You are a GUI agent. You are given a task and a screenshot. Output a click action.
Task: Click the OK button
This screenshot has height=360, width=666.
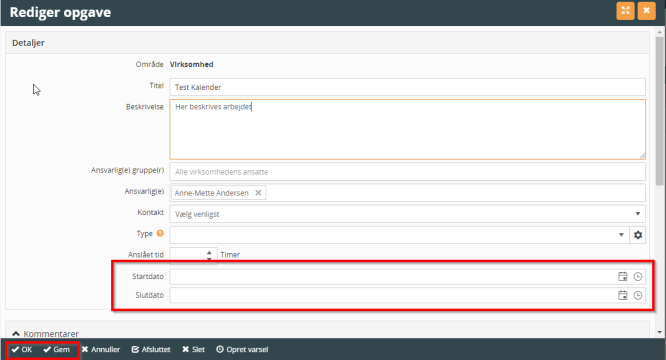tap(22, 349)
